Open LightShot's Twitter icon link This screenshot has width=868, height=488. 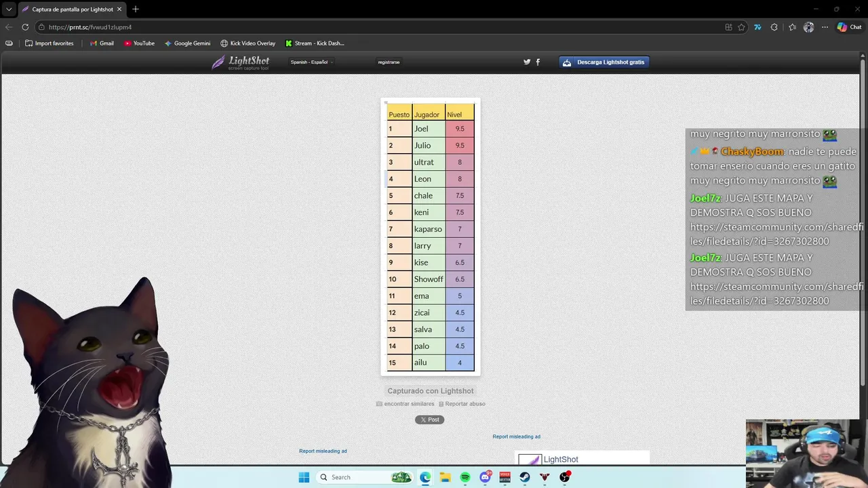527,62
